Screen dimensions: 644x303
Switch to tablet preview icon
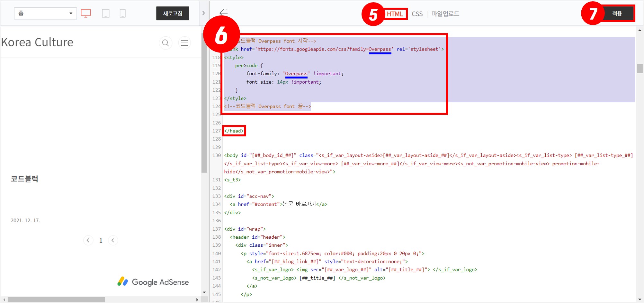[105, 13]
